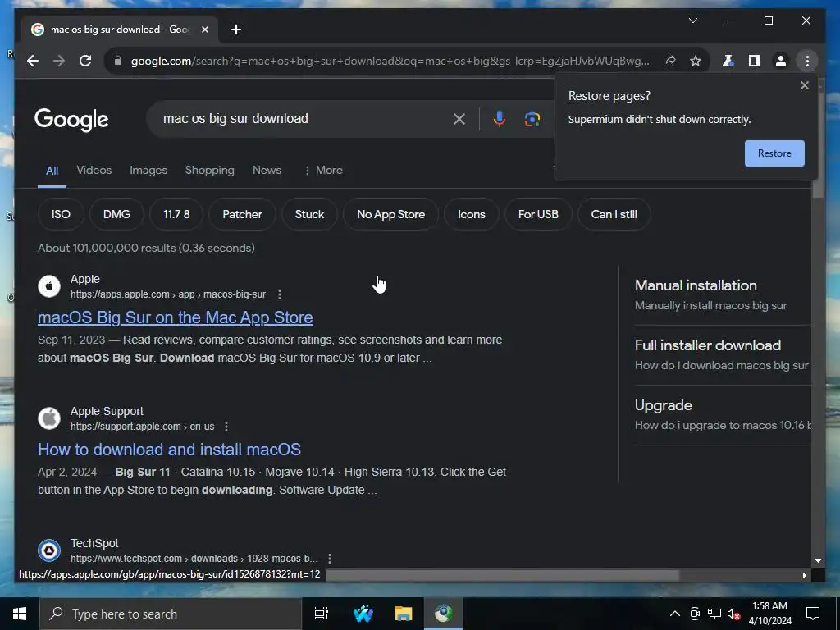Apply the For USB filter chip
The image size is (840, 630).
click(538, 214)
